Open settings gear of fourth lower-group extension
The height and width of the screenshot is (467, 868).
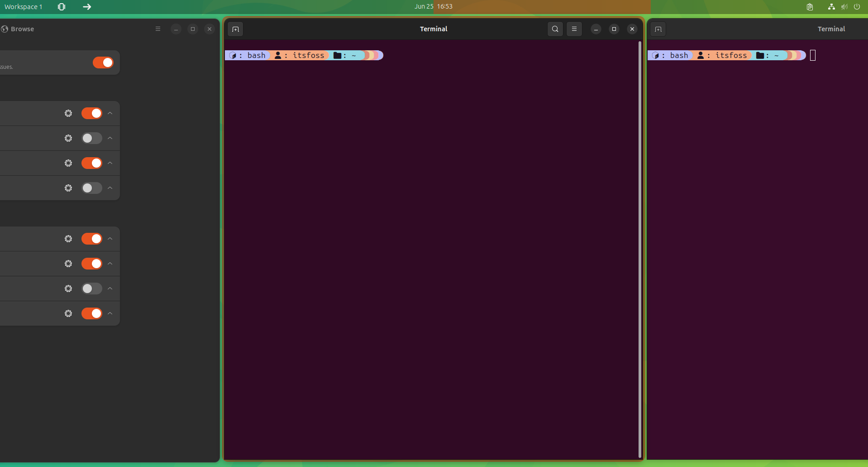[x=68, y=313]
